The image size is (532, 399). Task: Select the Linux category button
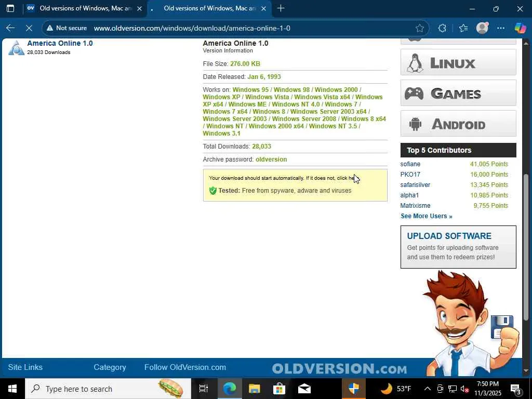[x=458, y=62]
